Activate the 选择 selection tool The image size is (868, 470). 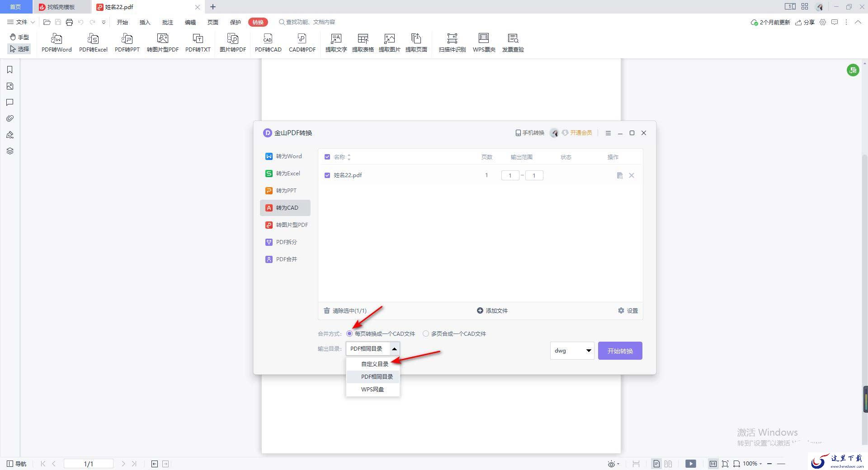pos(19,49)
